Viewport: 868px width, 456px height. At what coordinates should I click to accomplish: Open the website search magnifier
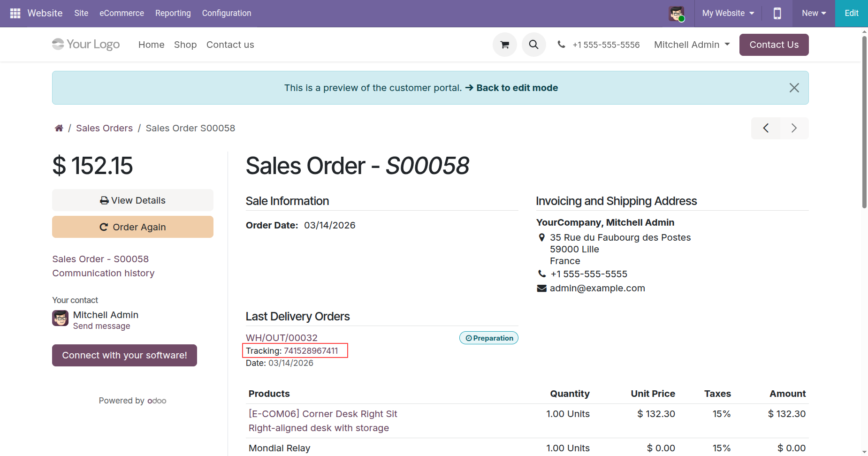(x=533, y=45)
